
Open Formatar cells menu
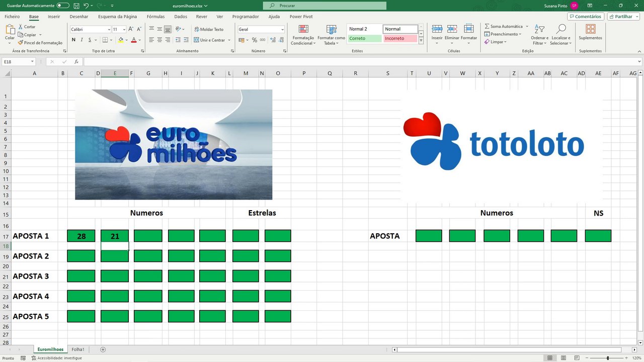[x=469, y=34]
